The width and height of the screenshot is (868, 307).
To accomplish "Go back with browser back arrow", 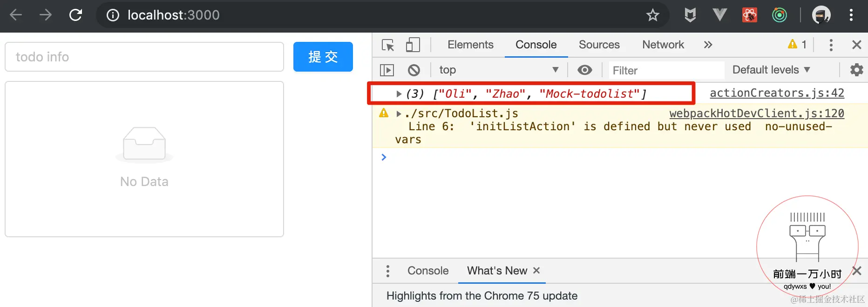I will pos(16,15).
